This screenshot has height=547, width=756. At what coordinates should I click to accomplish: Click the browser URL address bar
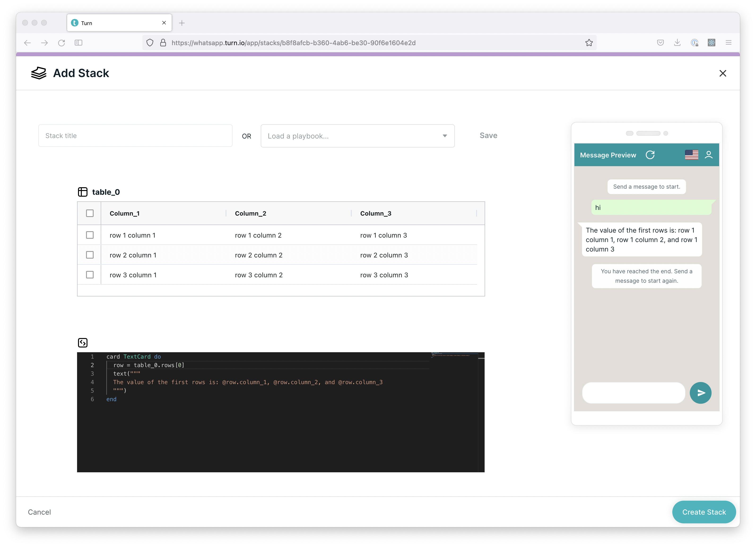tap(369, 43)
